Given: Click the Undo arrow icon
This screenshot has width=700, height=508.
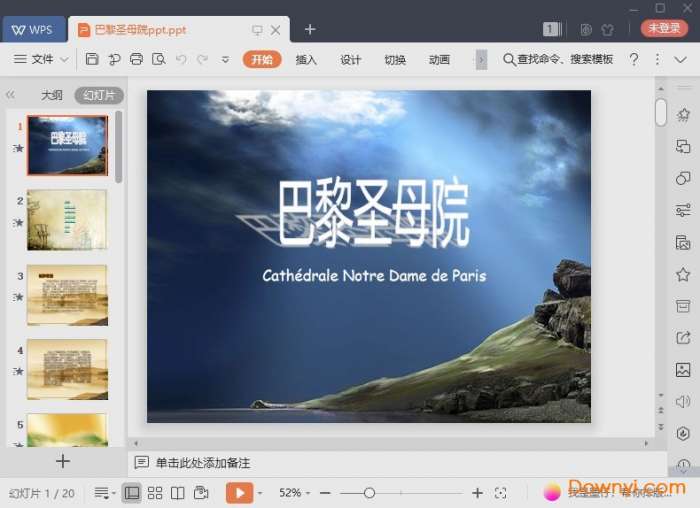Looking at the screenshot, I should pos(181,60).
